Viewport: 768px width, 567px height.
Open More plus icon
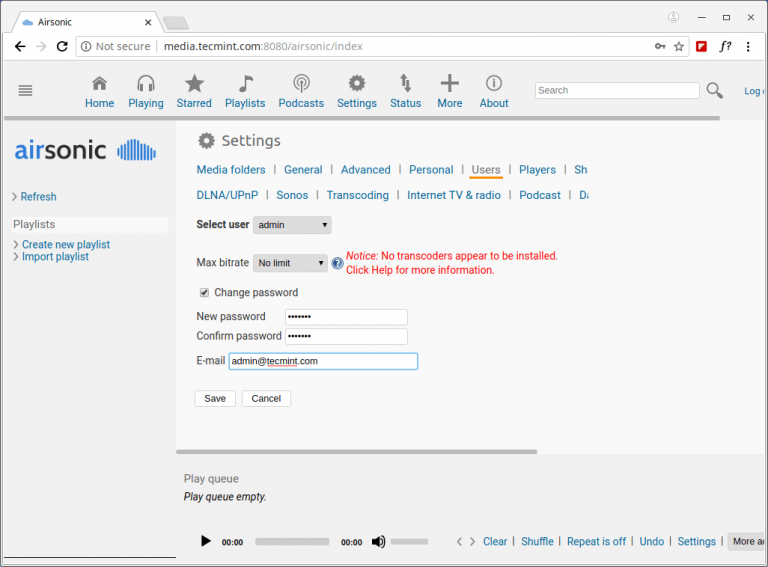point(449,83)
